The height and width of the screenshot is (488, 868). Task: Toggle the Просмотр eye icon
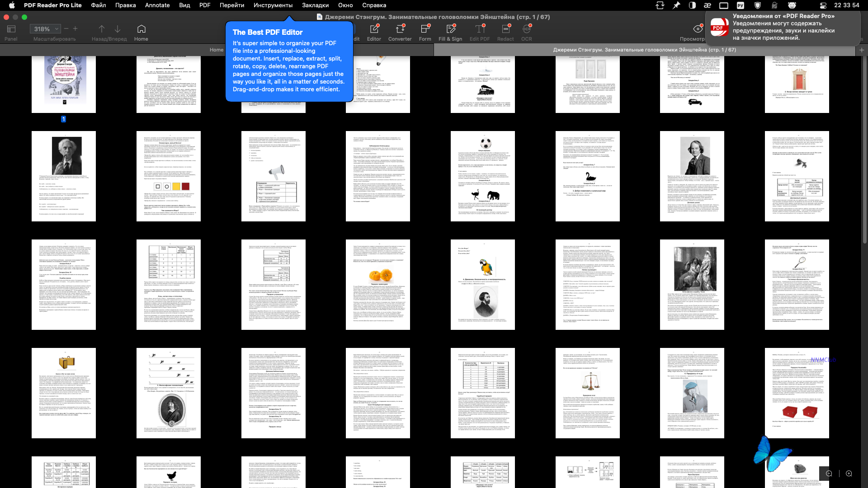[x=698, y=29]
